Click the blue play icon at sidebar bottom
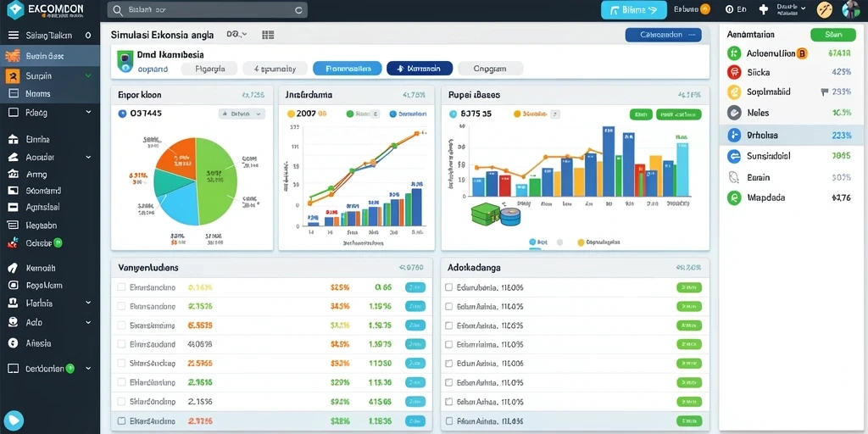The image size is (868, 434). point(14,420)
